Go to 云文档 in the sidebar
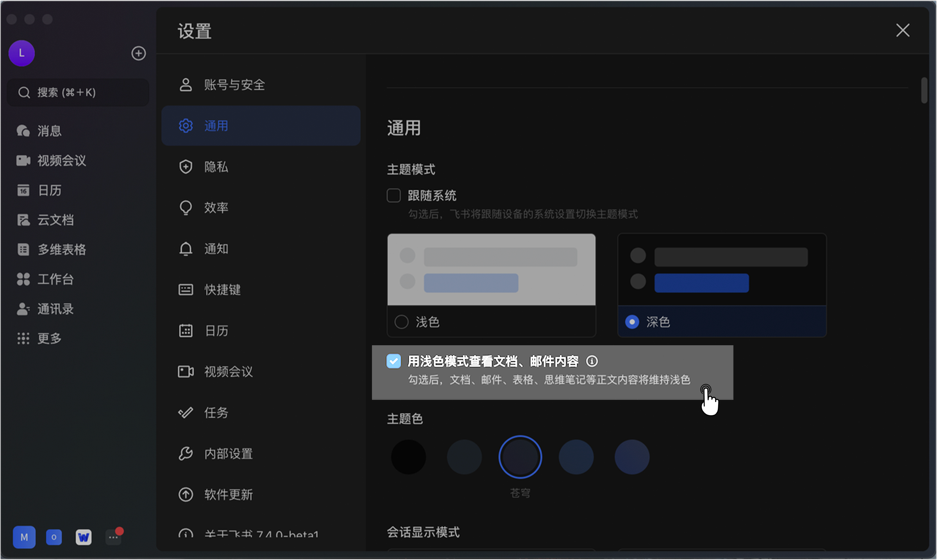 coord(55,220)
